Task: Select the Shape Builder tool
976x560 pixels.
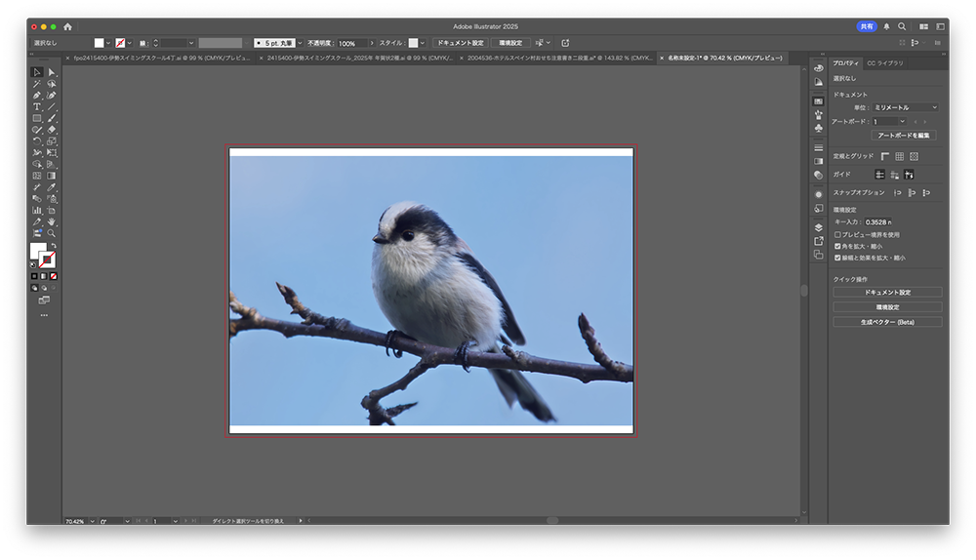Action: click(37, 164)
